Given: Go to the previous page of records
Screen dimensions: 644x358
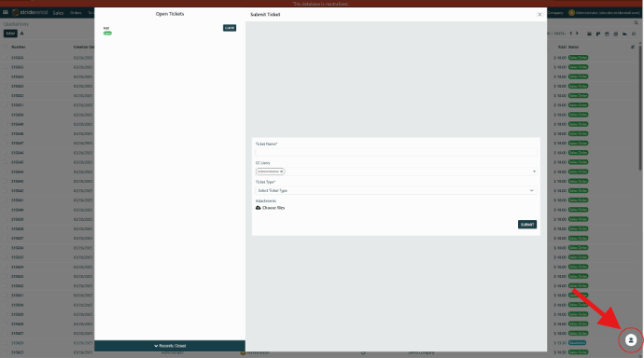Looking at the screenshot, I should 571,34.
